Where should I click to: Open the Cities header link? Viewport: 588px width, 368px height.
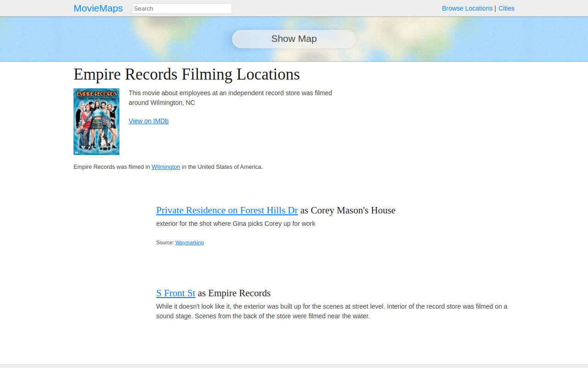tap(506, 8)
